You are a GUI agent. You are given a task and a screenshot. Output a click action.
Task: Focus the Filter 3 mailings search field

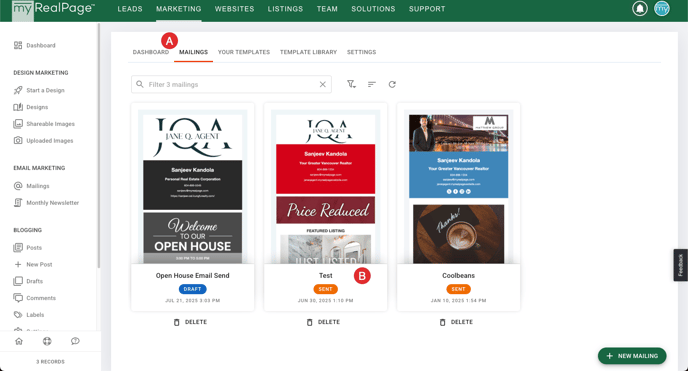(231, 84)
